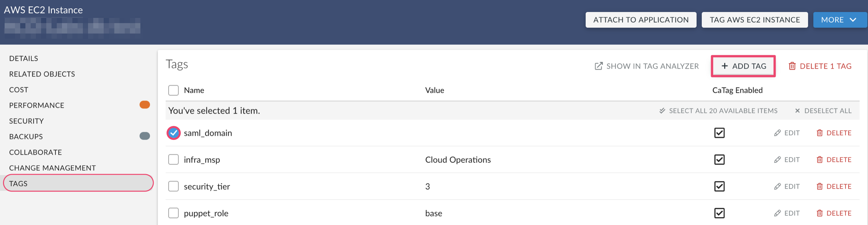
Task: Click the Cloud Operations value
Action: (x=458, y=160)
